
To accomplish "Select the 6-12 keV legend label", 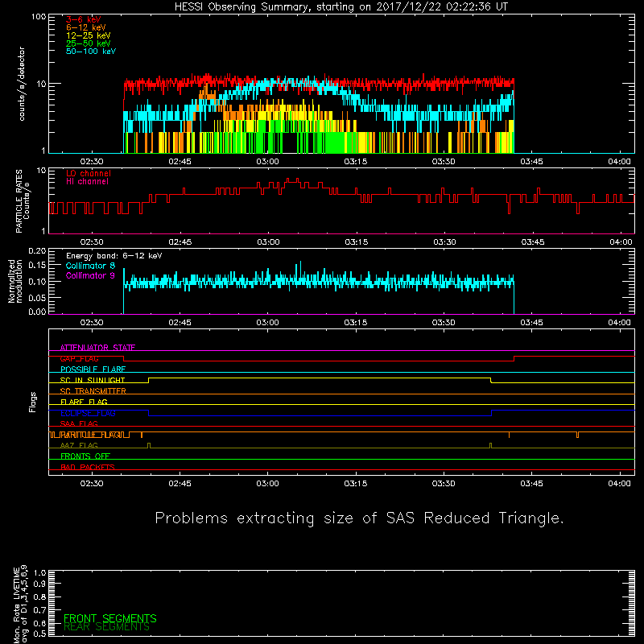I will [86, 27].
